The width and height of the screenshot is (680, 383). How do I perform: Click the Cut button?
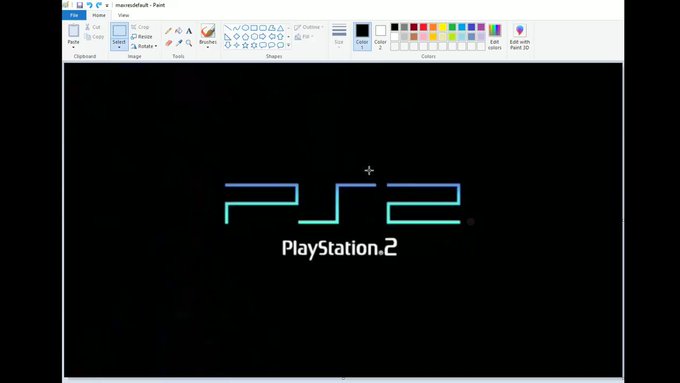[92, 27]
